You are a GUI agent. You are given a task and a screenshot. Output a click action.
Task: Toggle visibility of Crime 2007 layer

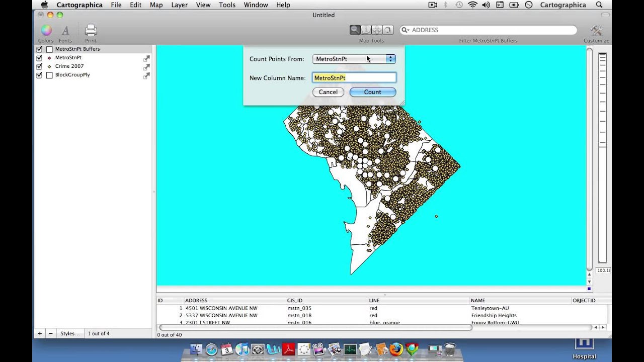point(39,66)
